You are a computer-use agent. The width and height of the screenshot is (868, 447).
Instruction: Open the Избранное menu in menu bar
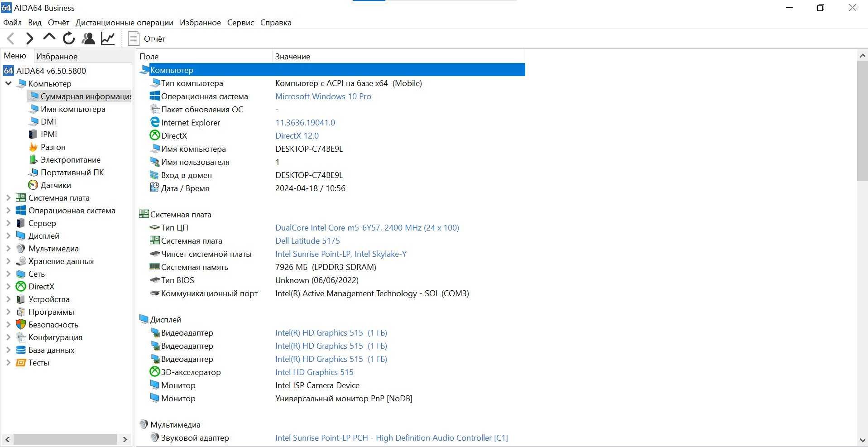(x=200, y=23)
